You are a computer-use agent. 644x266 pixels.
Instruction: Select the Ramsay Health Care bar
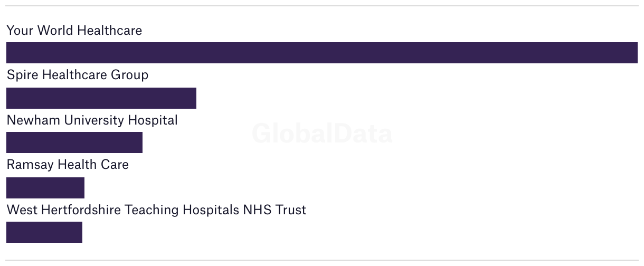pos(45,188)
